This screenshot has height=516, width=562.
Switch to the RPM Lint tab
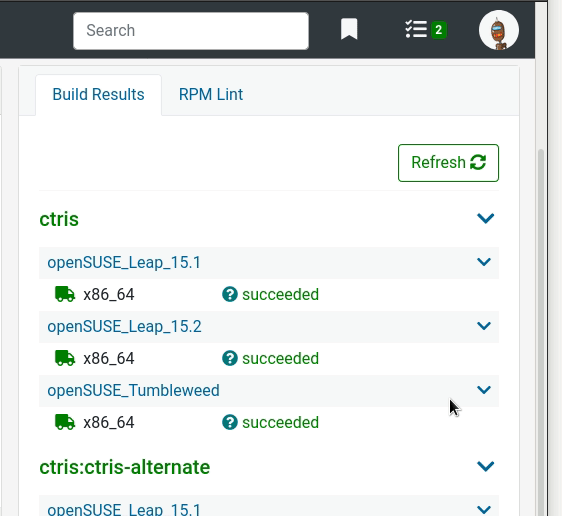(x=211, y=95)
